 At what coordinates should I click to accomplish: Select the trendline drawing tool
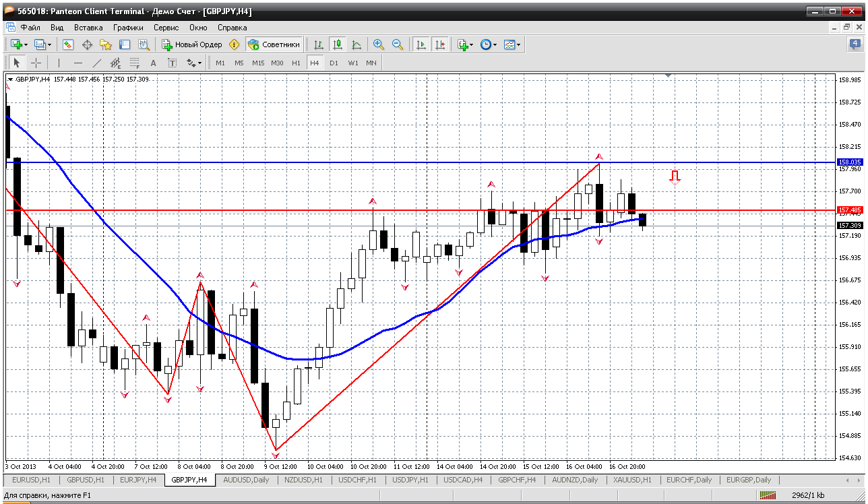(96, 63)
